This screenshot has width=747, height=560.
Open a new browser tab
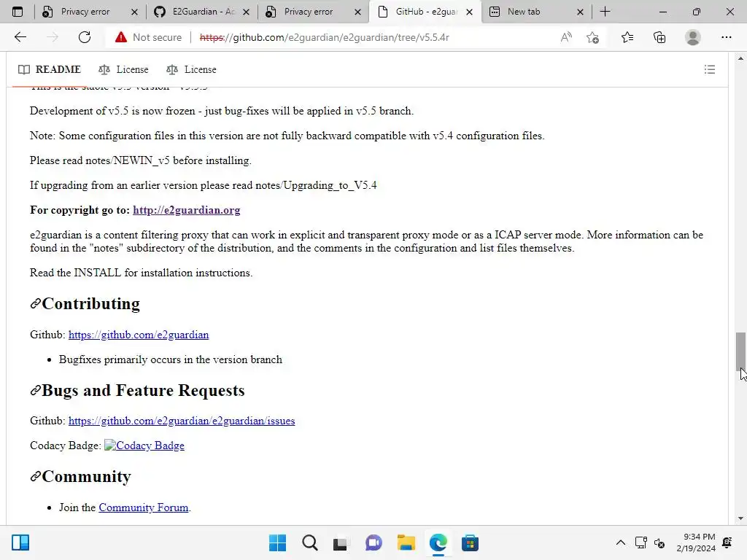(605, 12)
